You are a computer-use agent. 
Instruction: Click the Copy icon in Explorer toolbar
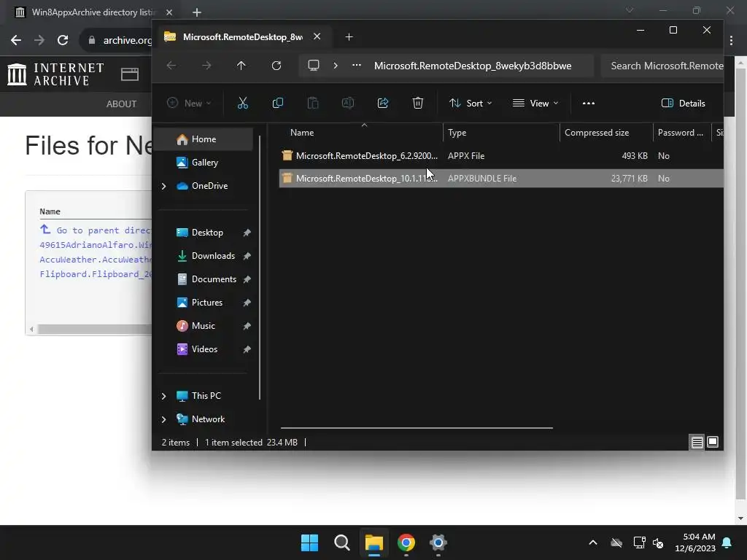[x=278, y=103]
